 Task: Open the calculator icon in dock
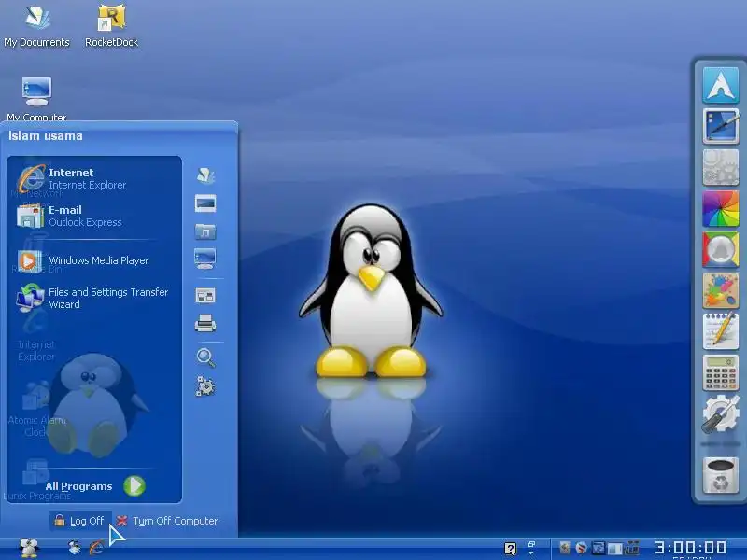coord(720,372)
